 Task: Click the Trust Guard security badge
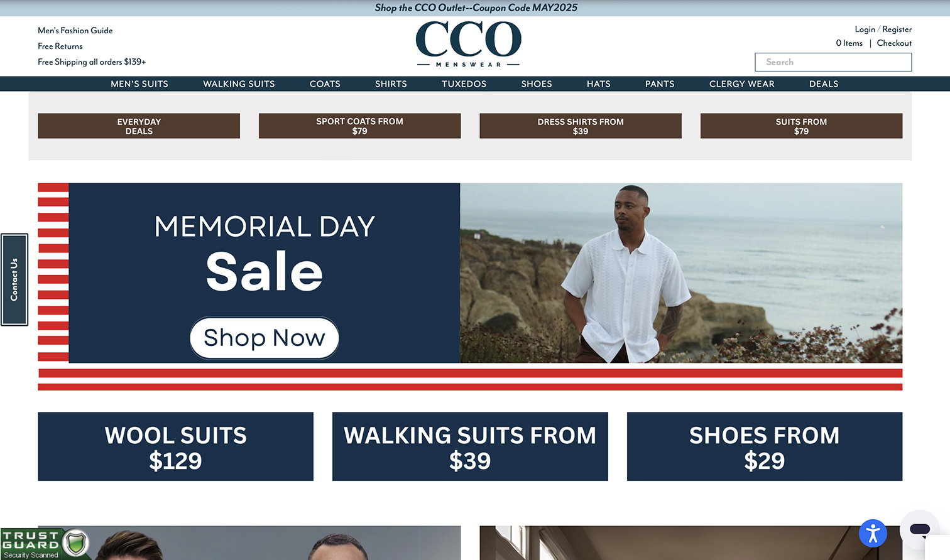(44, 544)
